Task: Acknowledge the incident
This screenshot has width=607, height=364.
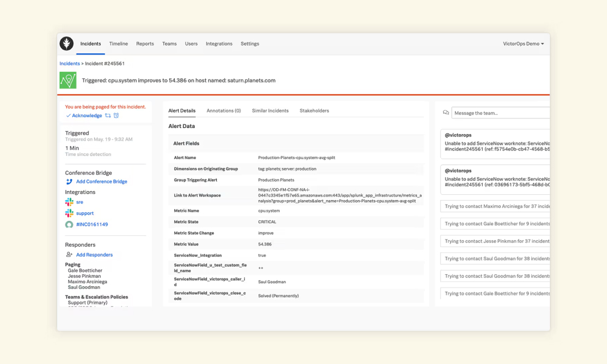Action: (x=84, y=115)
